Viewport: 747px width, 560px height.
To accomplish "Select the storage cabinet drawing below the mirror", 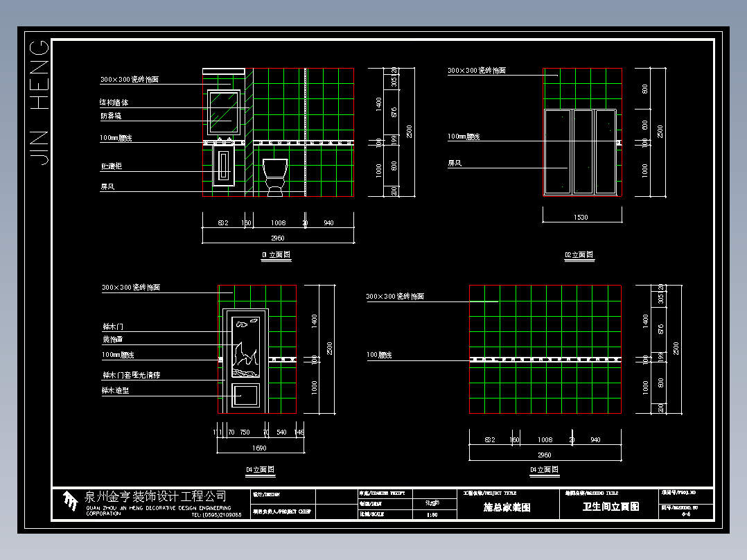I will 223,166.
